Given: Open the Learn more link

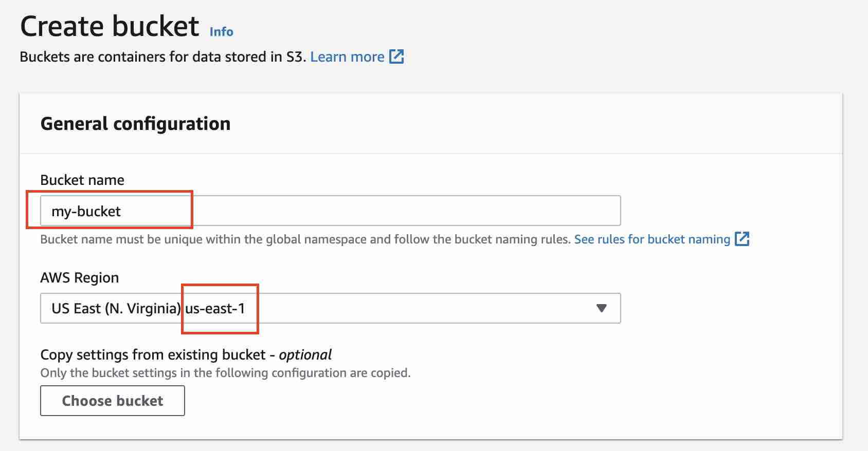Looking at the screenshot, I should 347,57.
